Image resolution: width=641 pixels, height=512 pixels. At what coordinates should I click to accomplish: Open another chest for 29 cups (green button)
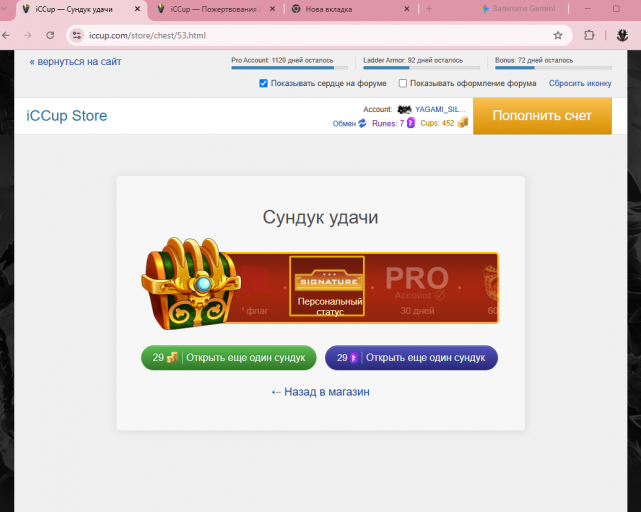(x=229, y=358)
